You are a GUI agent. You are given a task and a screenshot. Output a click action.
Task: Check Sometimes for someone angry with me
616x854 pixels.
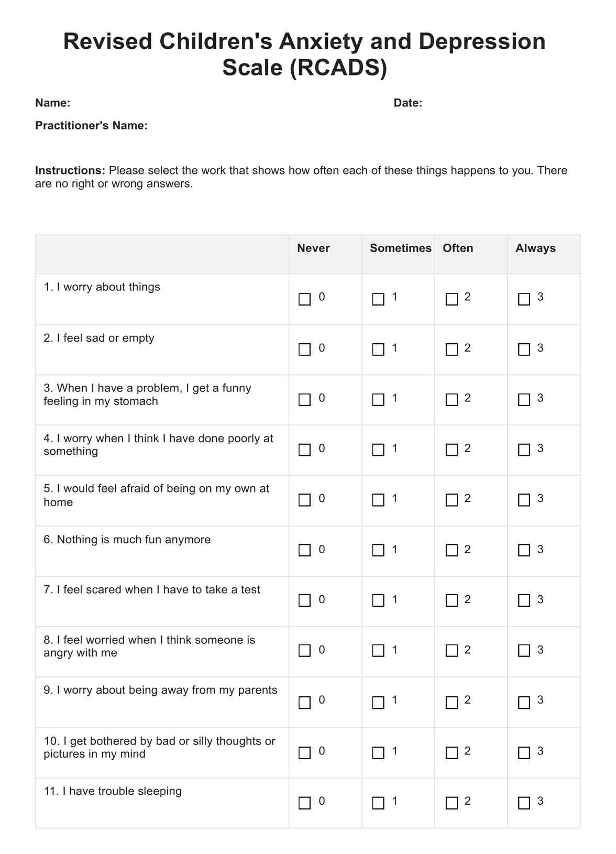[378, 651]
